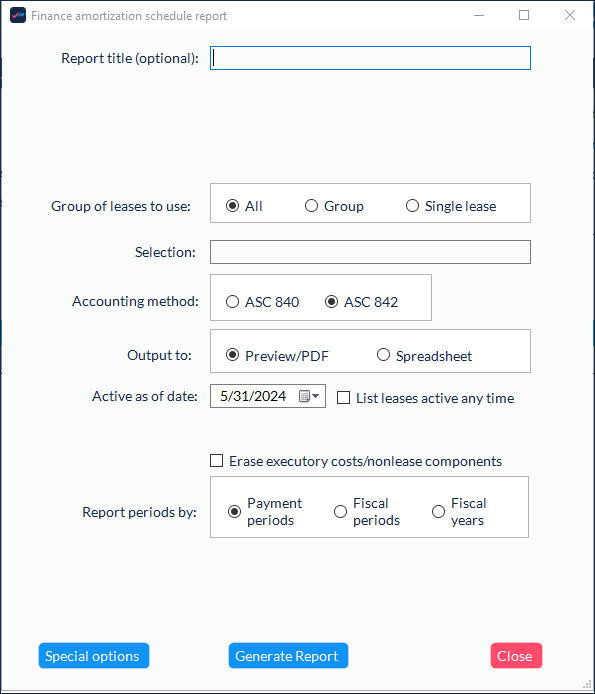
Task: Click the Selection text field
Action: (370, 252)
